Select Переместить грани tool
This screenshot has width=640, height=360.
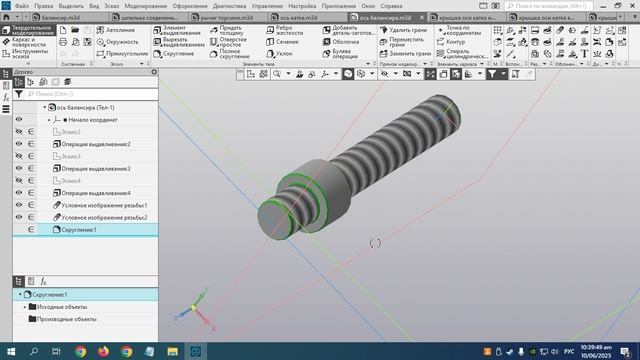coord(401,42)
